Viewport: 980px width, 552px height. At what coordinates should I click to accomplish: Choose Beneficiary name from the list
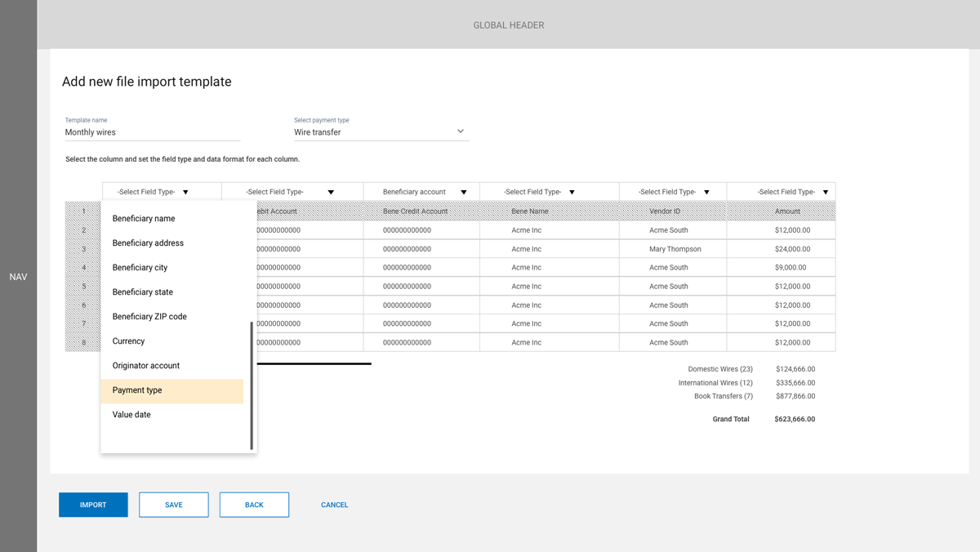tap(172, 219)
